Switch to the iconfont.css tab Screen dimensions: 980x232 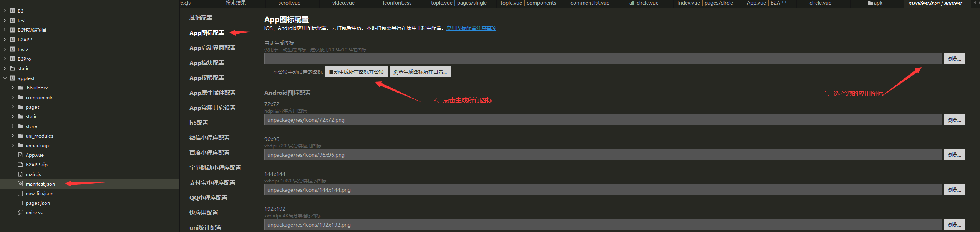pos(397,3)
